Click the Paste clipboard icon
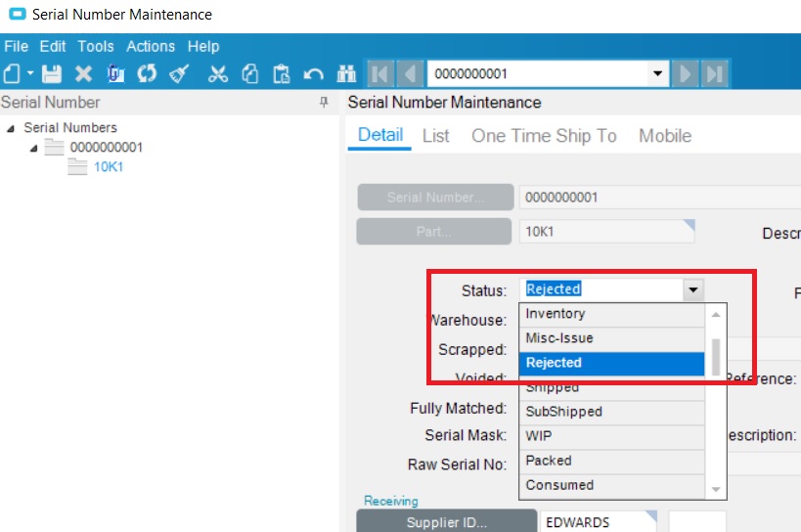Image resolution: width=801 pixels, height=532 pixels. click(x=282, y=74)
